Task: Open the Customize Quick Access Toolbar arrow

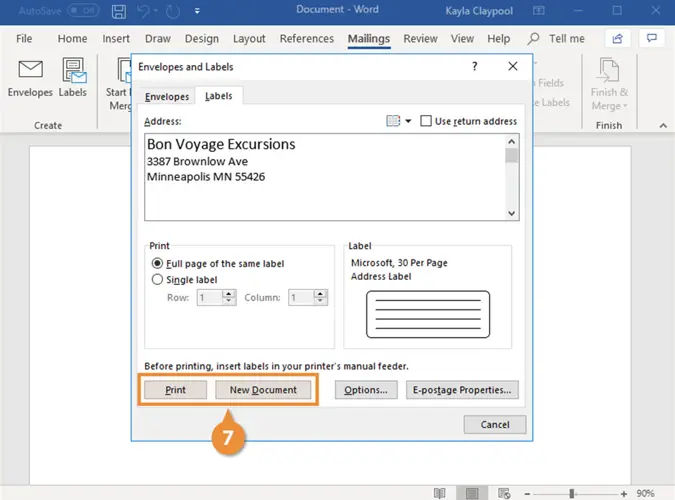Action: pos(197,12)
